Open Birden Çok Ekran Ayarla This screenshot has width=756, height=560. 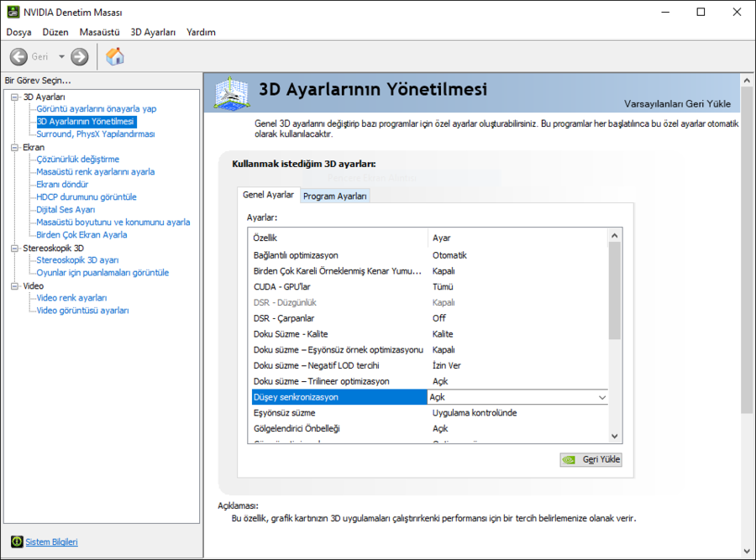[x=82, y=235]
